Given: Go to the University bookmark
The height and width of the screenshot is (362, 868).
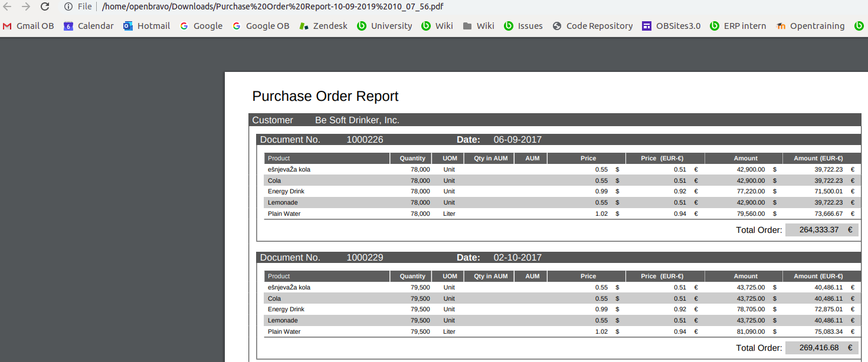Looking at the screenshot, I should click(x=385, y=26).
